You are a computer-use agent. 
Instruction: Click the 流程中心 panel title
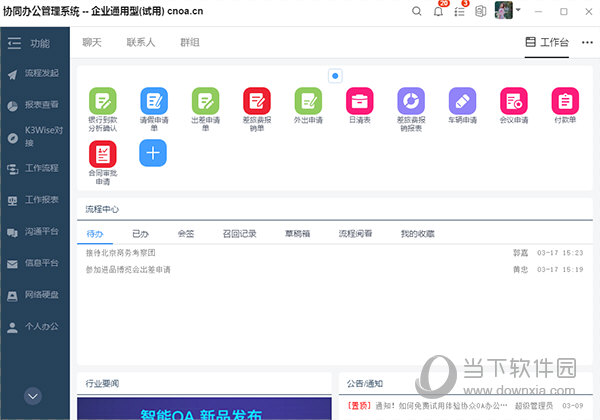point(102,209)
